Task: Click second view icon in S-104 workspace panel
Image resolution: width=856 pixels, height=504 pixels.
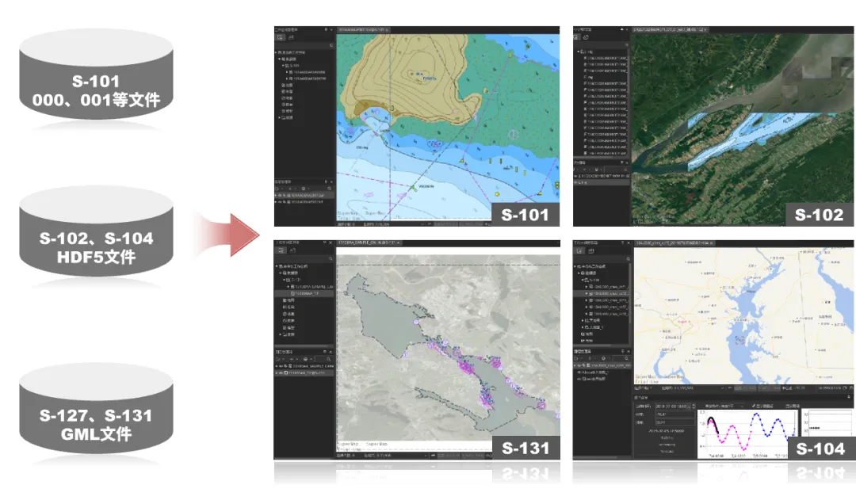Action: (589, 251)
